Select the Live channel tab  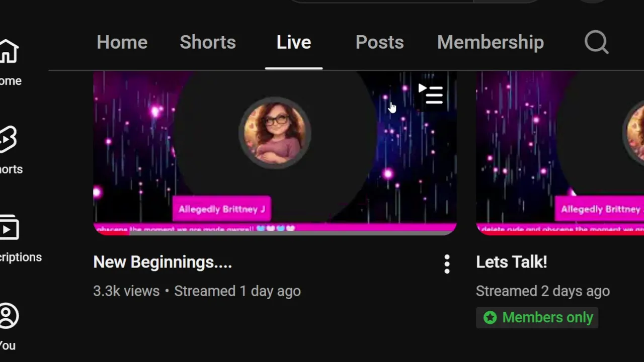point(294,42)
